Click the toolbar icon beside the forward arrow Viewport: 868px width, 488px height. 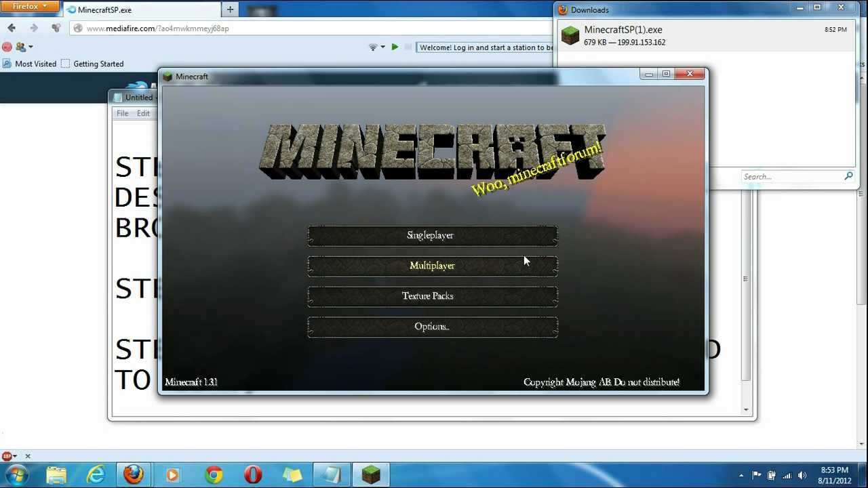pos(56,28)
